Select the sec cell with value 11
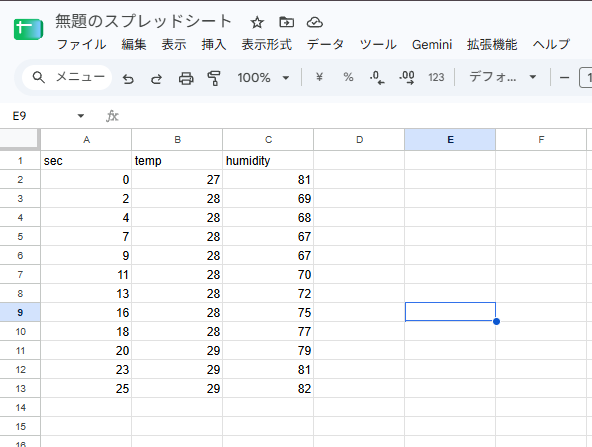Image resolution: width=592 pixels, height=447 pixels. 86,274
